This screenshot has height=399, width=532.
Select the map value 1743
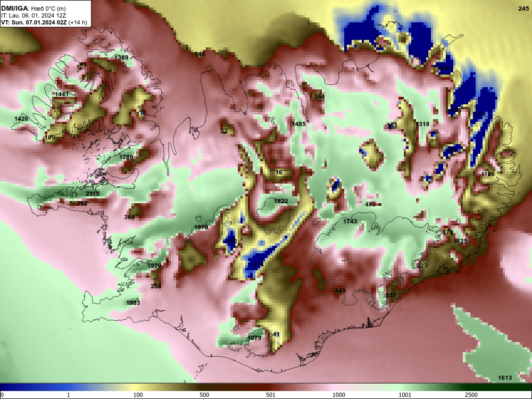[350, 221]
